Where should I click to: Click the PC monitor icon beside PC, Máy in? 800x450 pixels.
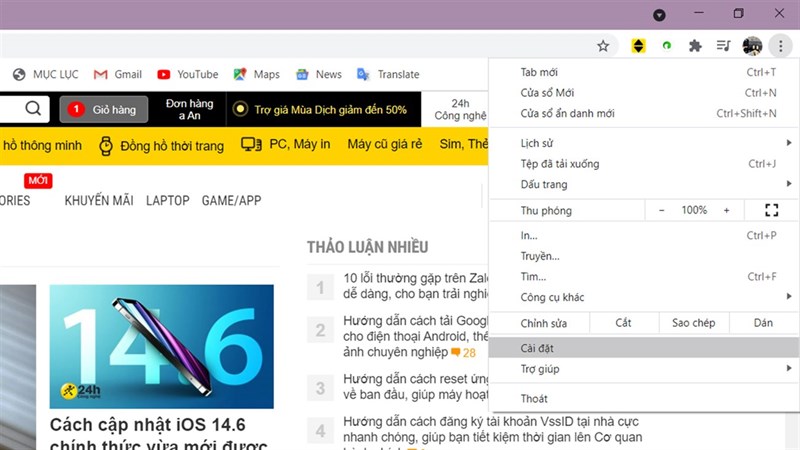pos(251,144)
